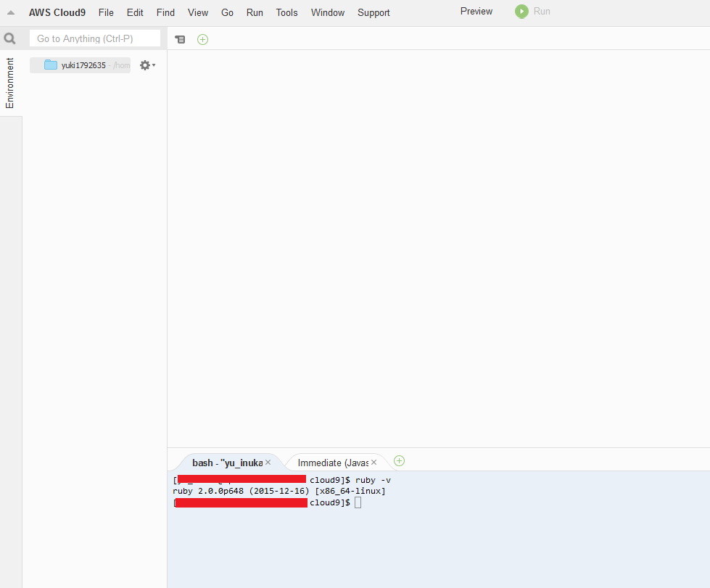Add a new console tab with plus icon
This screenshot has height=588, width=710.
coord(399,461)
